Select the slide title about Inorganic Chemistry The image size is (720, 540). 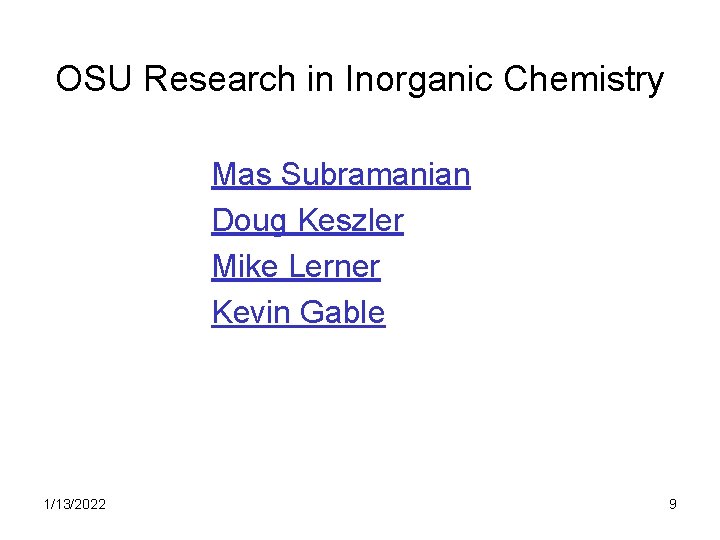[x=360, y=79]
